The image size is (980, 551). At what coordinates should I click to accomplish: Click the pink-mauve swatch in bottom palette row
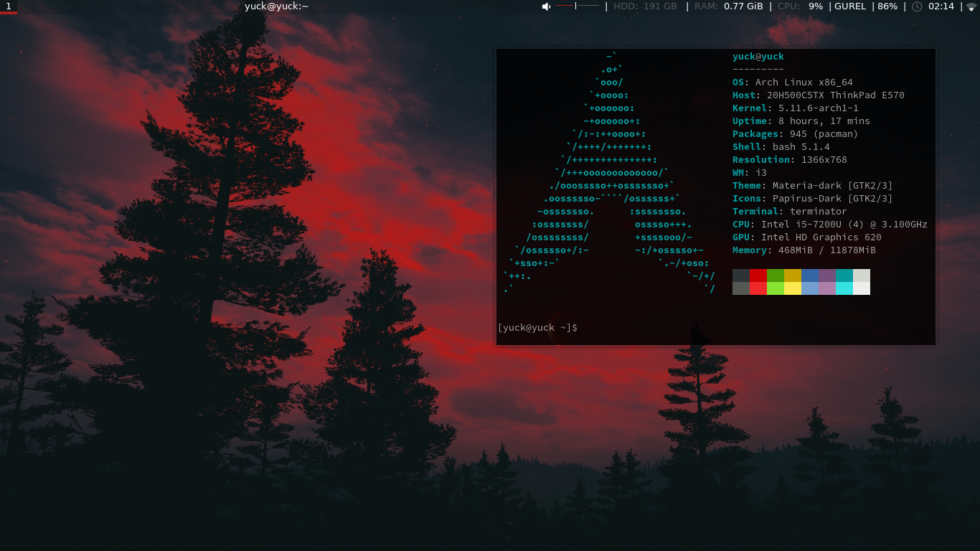click(827, 288)
